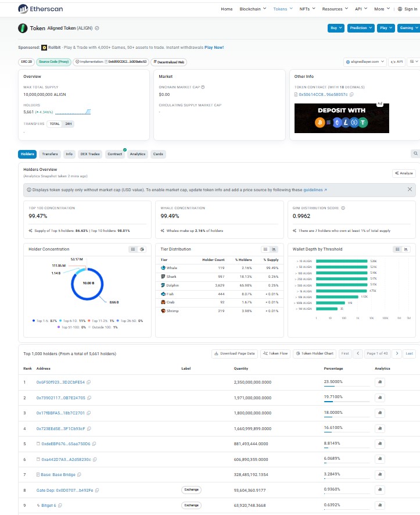420x515 pixels.
Task: Switch Holder Concentration to list view
Action: (x=133, y=249)
